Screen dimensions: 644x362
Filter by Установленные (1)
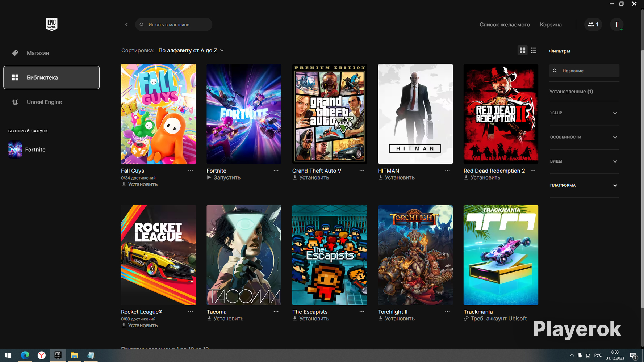pos(571,92)
